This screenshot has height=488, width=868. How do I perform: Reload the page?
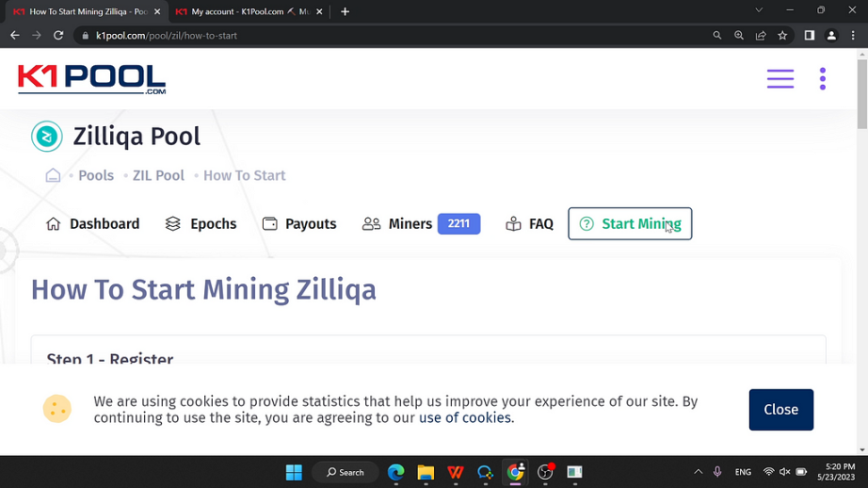(58, 36)
